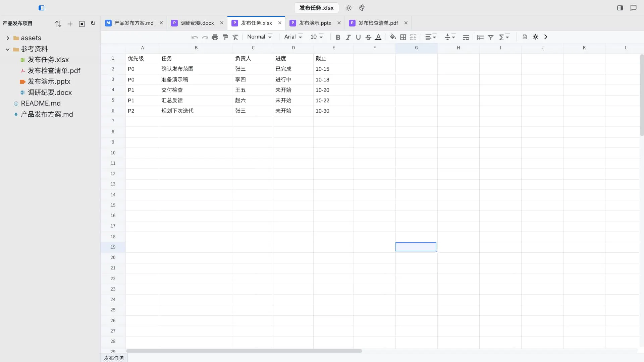This screenshot has height=362, width=644.
Task: Select the paint format tool
Action: coord(225,37)
